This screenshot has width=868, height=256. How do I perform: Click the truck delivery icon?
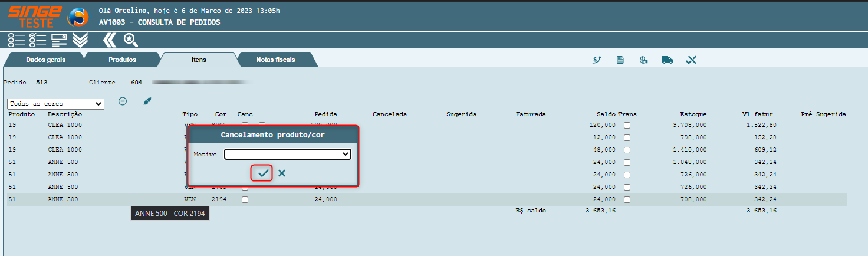point(667,60)
